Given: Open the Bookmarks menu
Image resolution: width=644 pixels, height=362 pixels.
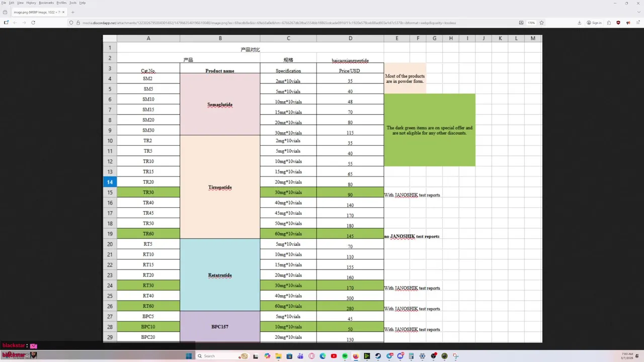Looking at the screenshot, I should pos(46,3).
